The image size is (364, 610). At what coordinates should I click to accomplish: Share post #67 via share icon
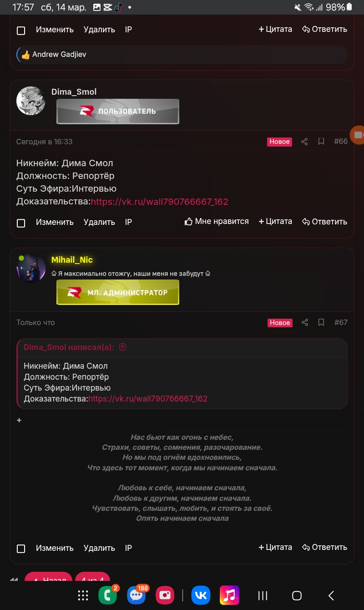[305, 322]
